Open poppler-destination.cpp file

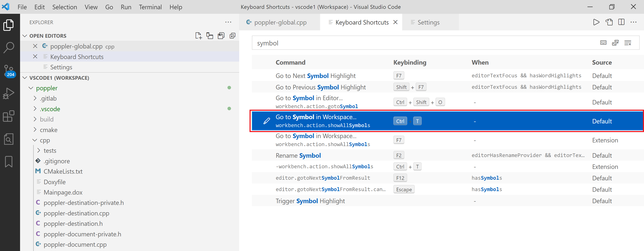point(76,213)
